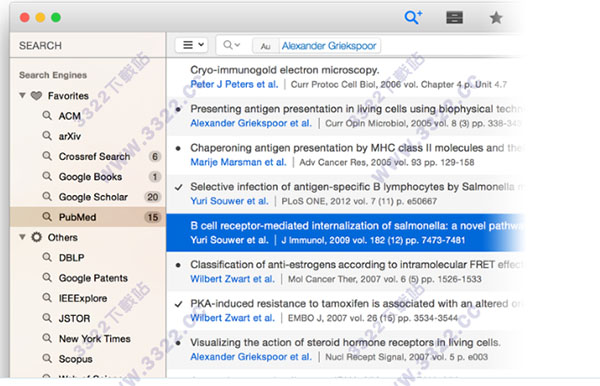Click magnifier icon beside arXiv
Screen dimensions: 600x386
[x=47, y=135]
